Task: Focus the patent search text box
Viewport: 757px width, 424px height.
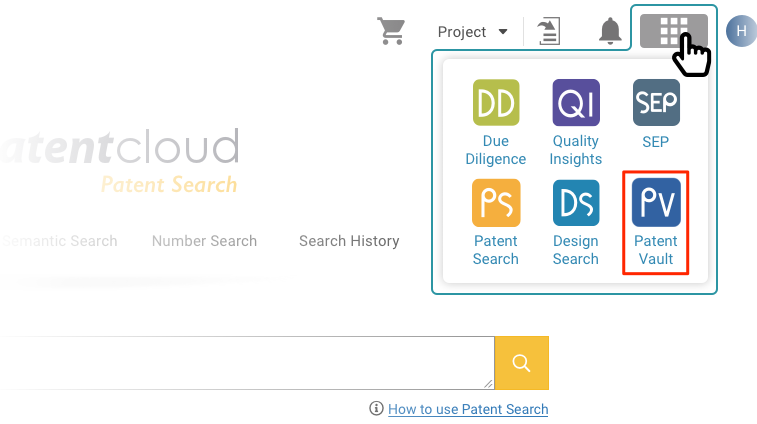Action: click(247, 363)
